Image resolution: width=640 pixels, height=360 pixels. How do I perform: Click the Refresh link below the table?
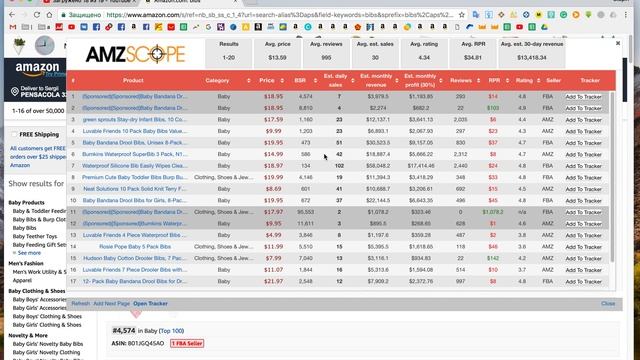[80, 304]
